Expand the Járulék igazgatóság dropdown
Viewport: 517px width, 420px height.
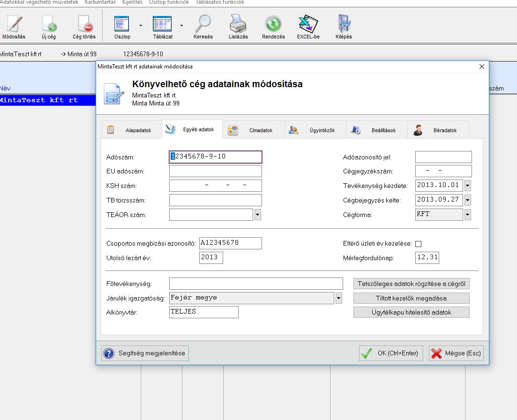coord(338,298)
